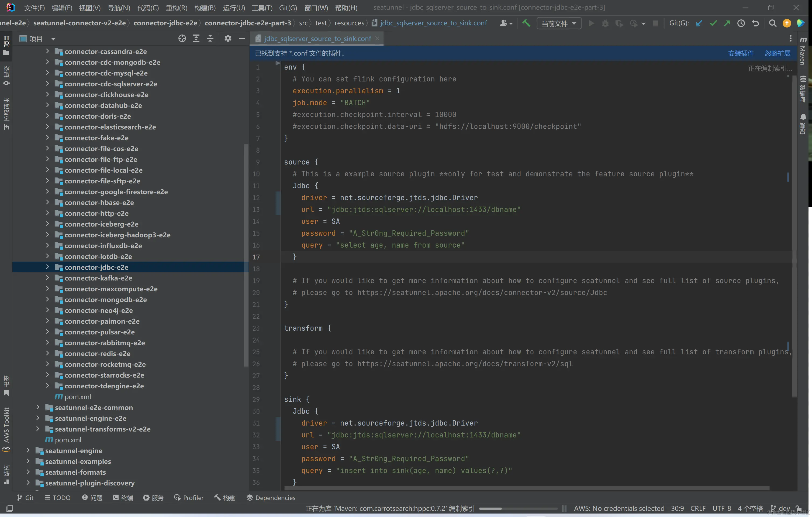Expand the connector-kafka-e2e folder
The height and width of the screenshot is (517, 812).
[47, 278]
